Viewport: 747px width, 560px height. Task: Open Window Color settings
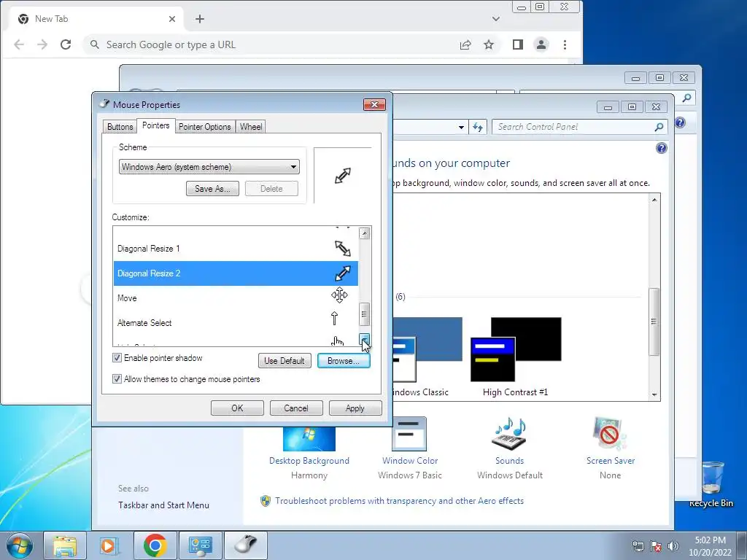pyautogui.click(x=410, y=461)
